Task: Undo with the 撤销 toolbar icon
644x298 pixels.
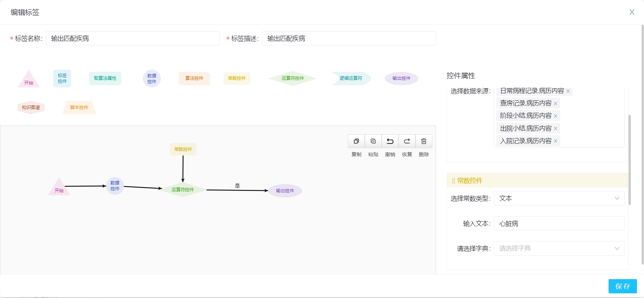Action: (x=390, y=141)
